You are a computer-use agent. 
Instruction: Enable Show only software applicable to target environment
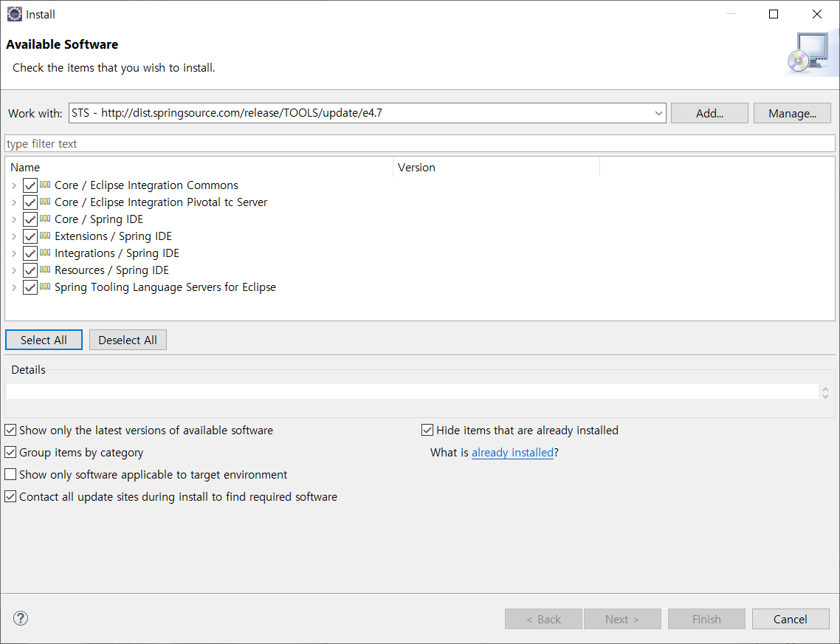point(10,475)
